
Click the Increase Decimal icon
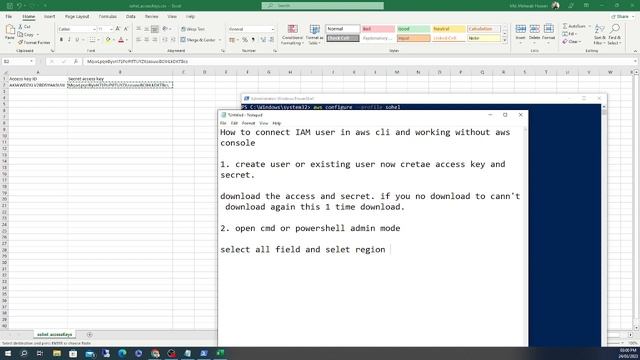click(263, 40)
